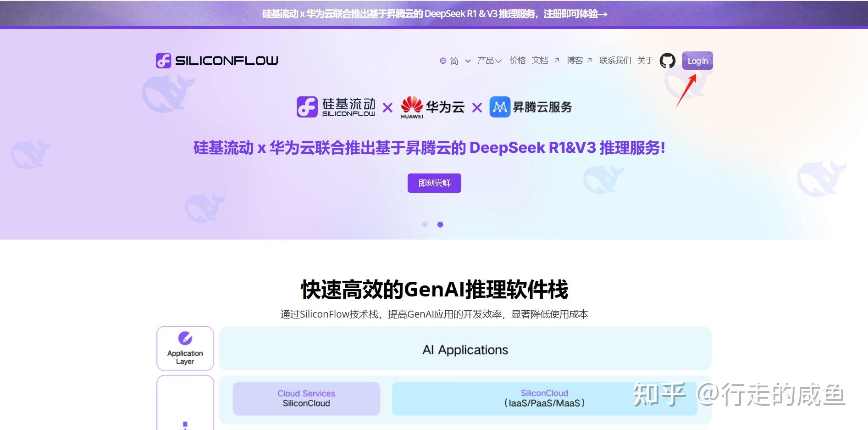Click the AI Applications panel

[465, 349]
